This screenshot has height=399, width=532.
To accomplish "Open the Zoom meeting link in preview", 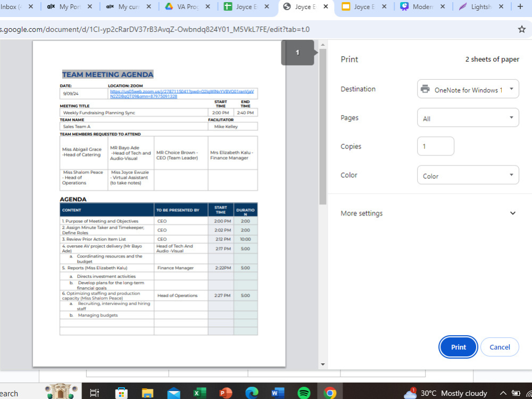I will (x=182, y=94).
